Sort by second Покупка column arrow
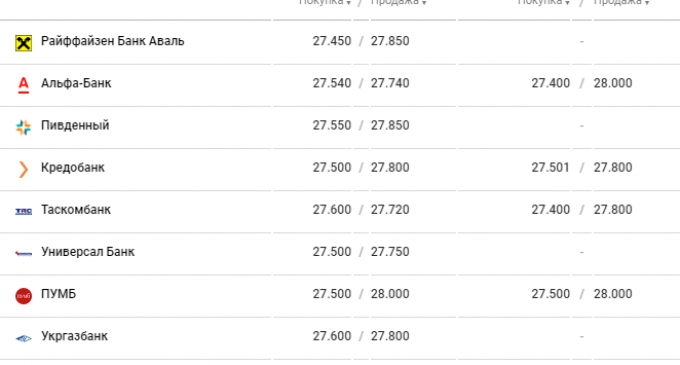Image resolution: width=680 pixels, height=365 pixels. [x=567, y=3]
